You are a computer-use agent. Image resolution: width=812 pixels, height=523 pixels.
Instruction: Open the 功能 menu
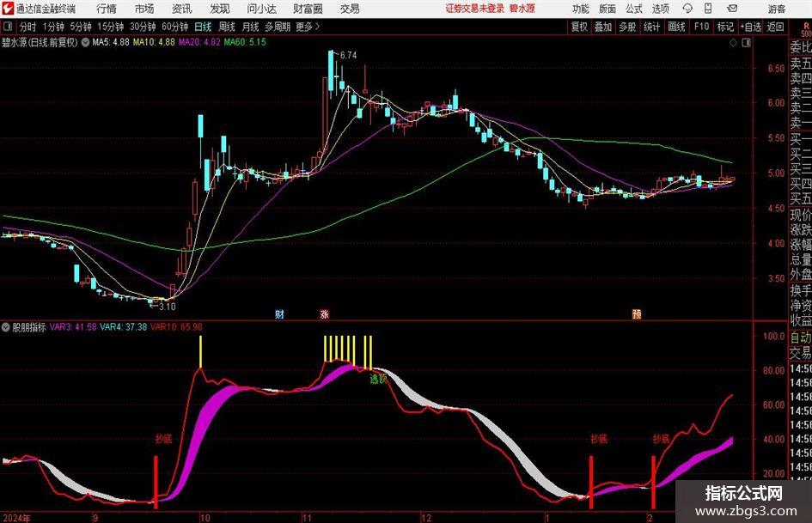point(581,9)
